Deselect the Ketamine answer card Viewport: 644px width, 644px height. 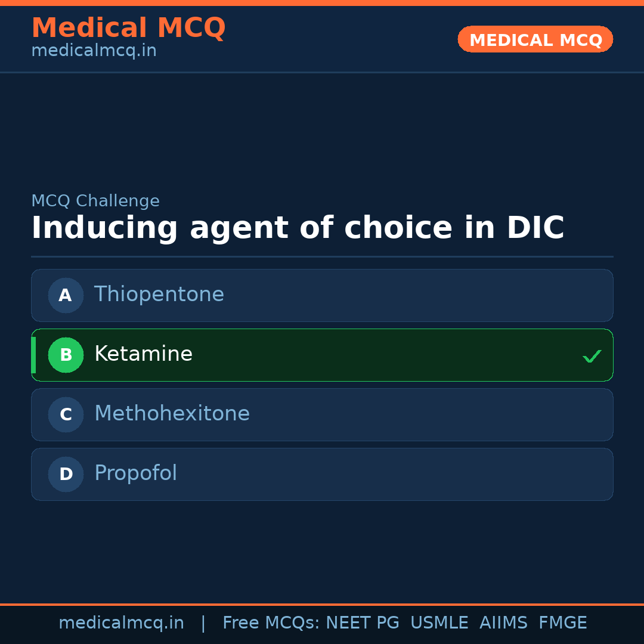click(x=322, y=355)
